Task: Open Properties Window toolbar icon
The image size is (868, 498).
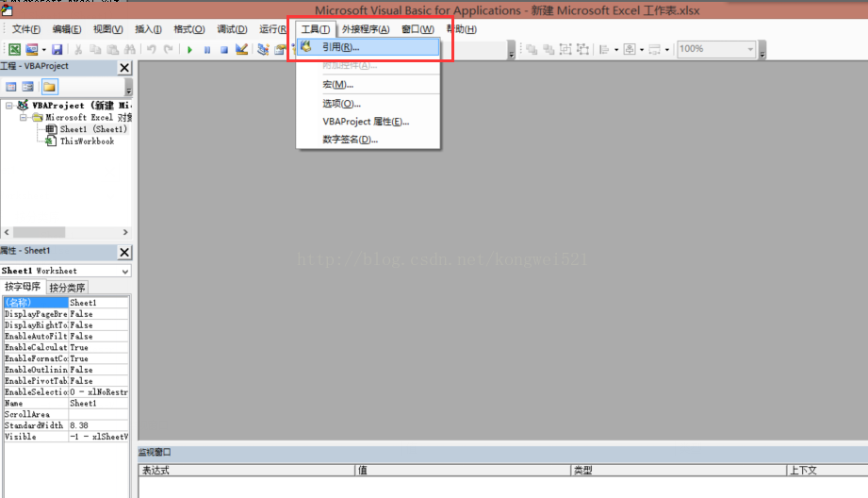Action: click(280, 49)
